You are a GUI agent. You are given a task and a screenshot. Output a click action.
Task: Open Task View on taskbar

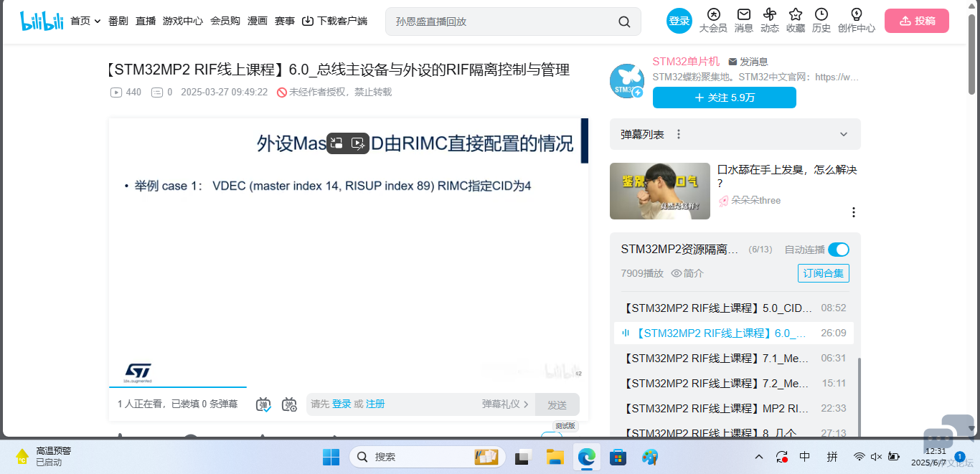[524, 457]
